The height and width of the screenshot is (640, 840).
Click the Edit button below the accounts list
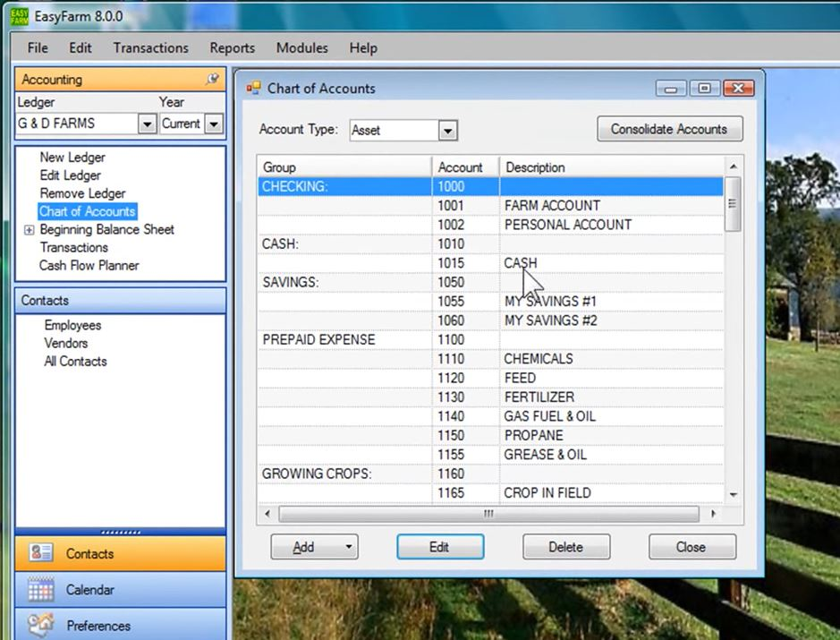click(440, 547)
